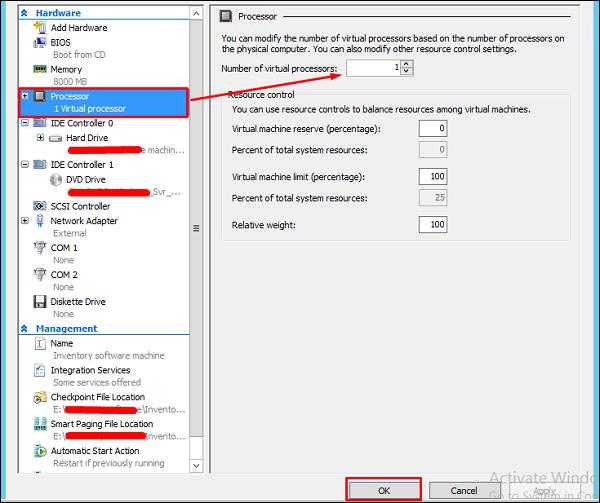Click the Integration Services icon
This screenshot has height=503, width=600.
(x=40, y=370)
